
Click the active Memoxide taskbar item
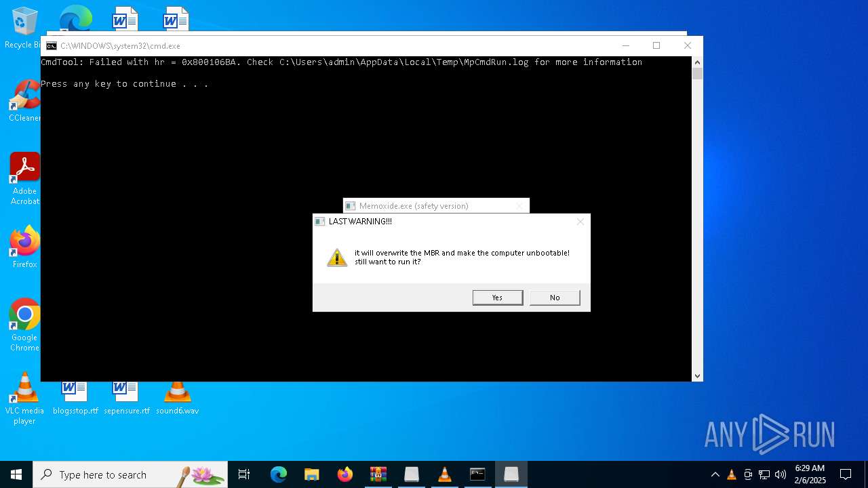pos(511,474)
